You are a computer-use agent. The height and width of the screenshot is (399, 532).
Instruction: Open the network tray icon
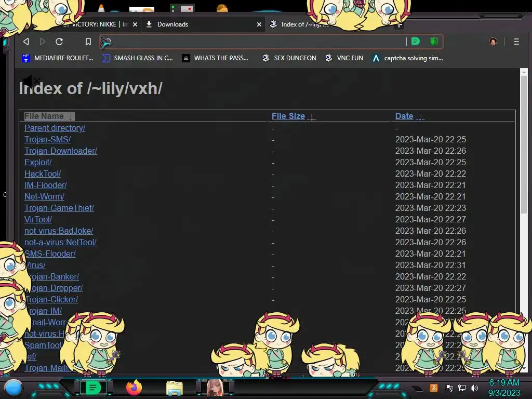coord(461,388)
